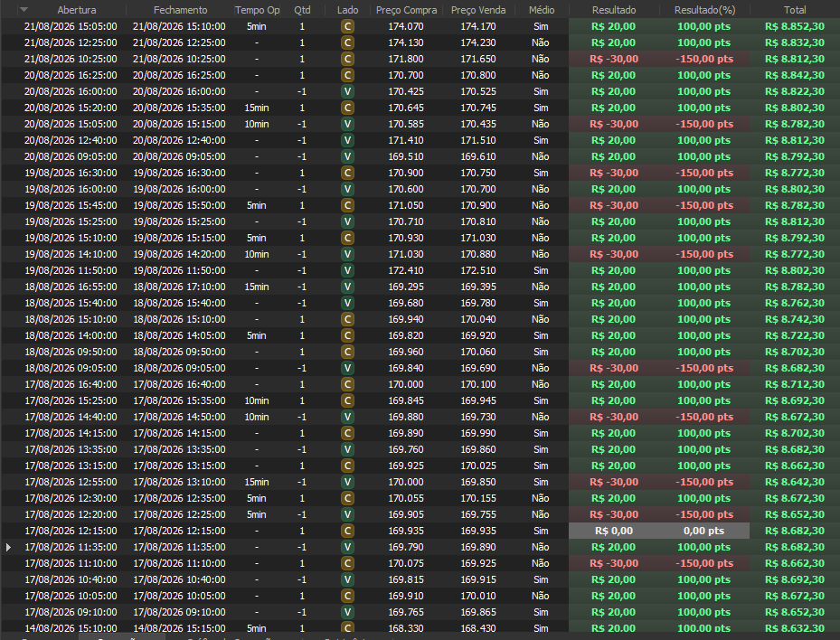Select the total cell R$ 8.742,30
The width and height of the screenshot is (840, 640).
pos(795,319)
